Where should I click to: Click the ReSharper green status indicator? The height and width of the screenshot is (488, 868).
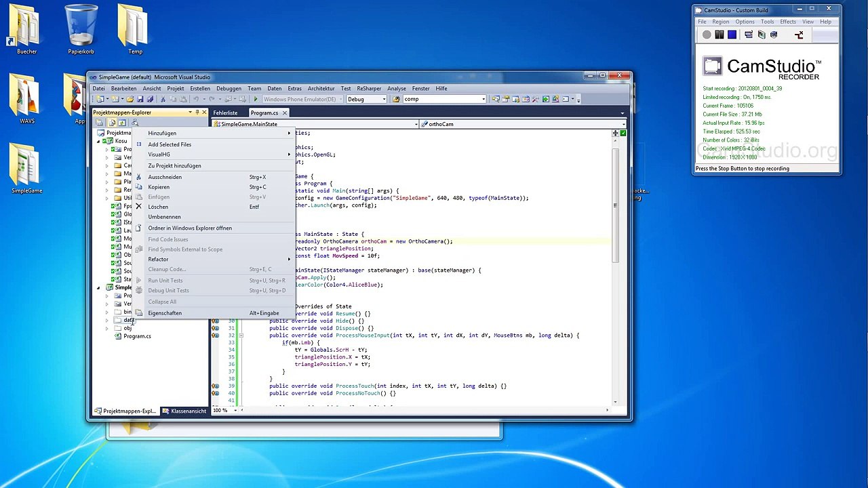[623, 133]
